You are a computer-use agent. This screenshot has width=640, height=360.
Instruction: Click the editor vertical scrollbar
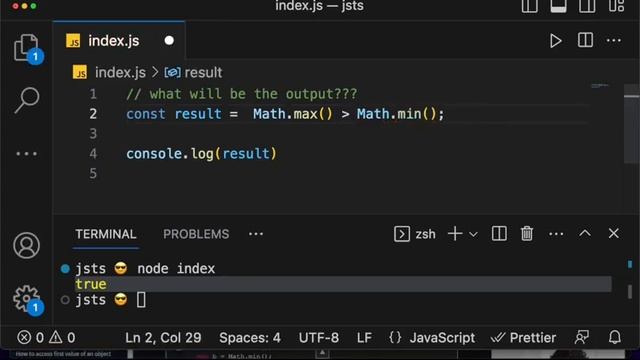pyautogui.click(x=631, y=123)
